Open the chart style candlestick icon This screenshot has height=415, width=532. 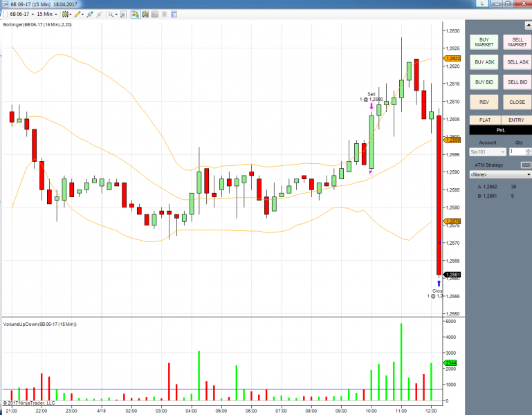[x=65, y=15]
